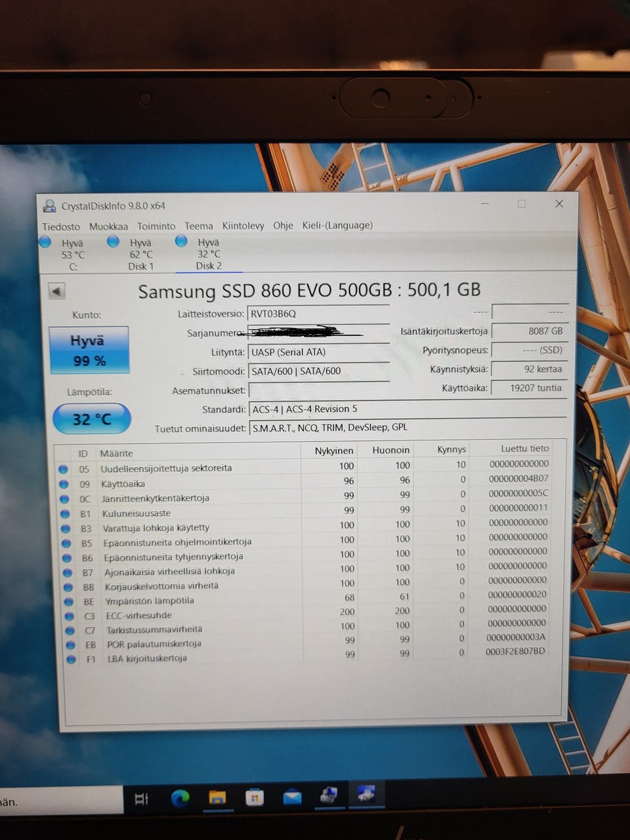Click the Samsung SSD 860 EVO 500GB title
Screen dimensions: 630x840
coord(309,290)
